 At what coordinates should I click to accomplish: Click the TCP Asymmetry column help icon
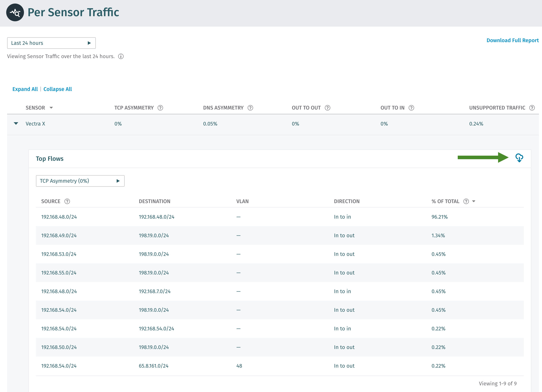pos(160,108)
